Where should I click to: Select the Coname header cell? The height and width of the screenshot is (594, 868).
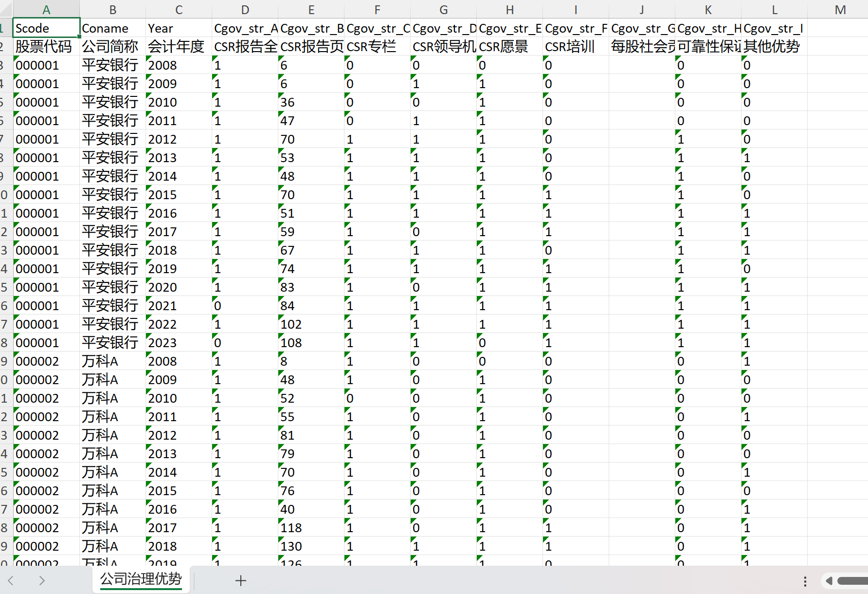click(112, 28)
